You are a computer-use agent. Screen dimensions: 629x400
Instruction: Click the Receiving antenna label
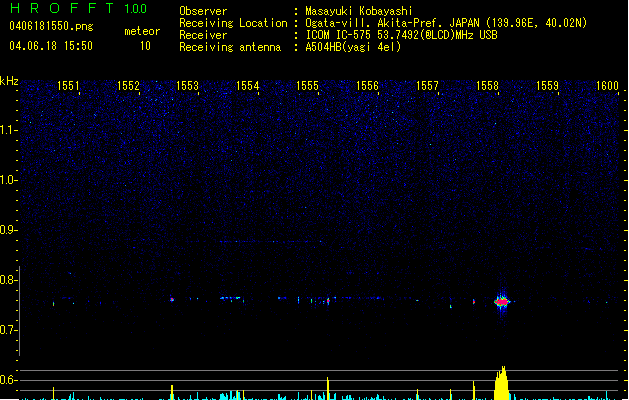(230, 47)
